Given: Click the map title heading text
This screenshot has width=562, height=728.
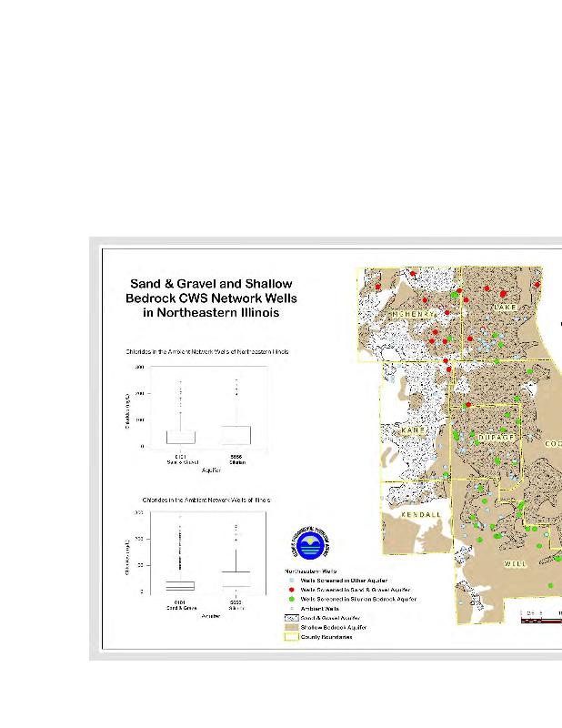Looking at the screenshot, I should pos(211,298).
